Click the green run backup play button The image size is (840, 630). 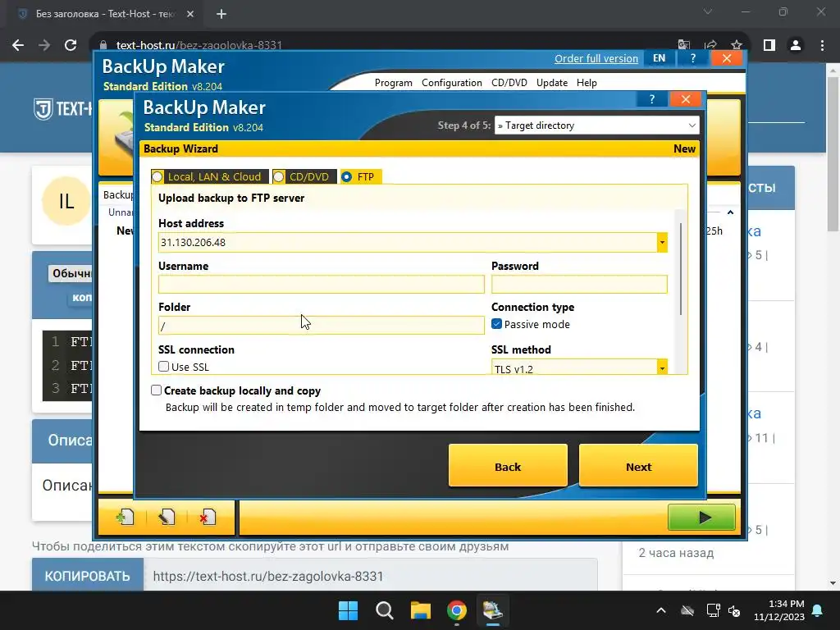tap(701, 517)
